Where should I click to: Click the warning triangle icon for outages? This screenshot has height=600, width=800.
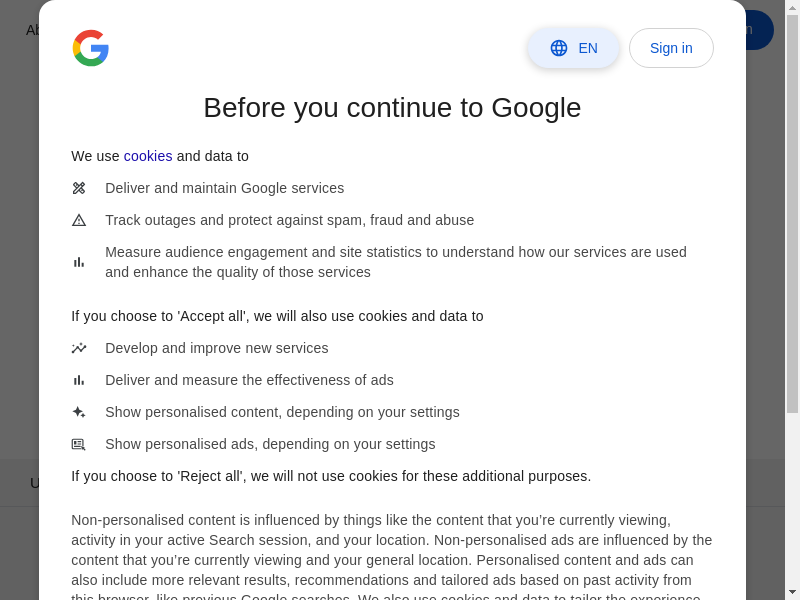coord(79,220)
